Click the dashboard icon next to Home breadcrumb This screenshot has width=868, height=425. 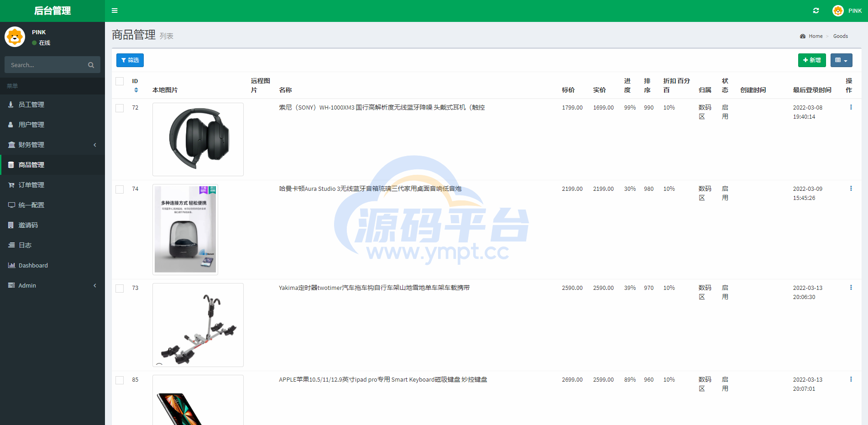point(803,36)
